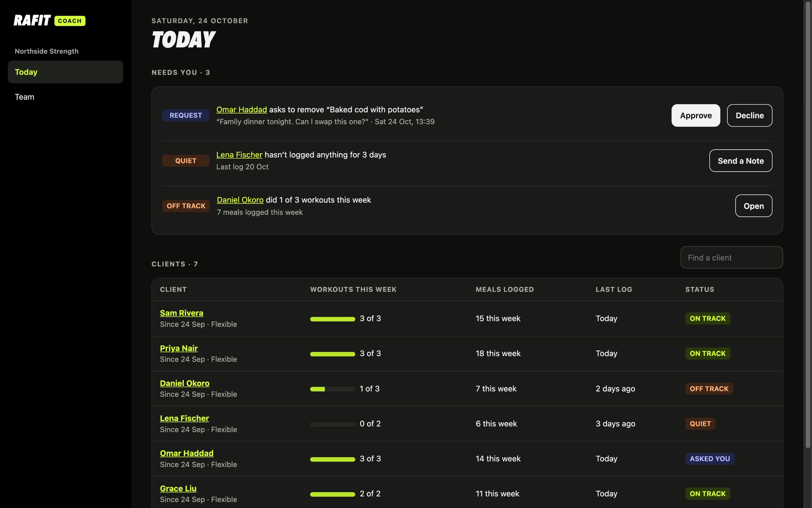Click the RAFIT logo
Screen dimensions: 812x508
click(32, 21)
